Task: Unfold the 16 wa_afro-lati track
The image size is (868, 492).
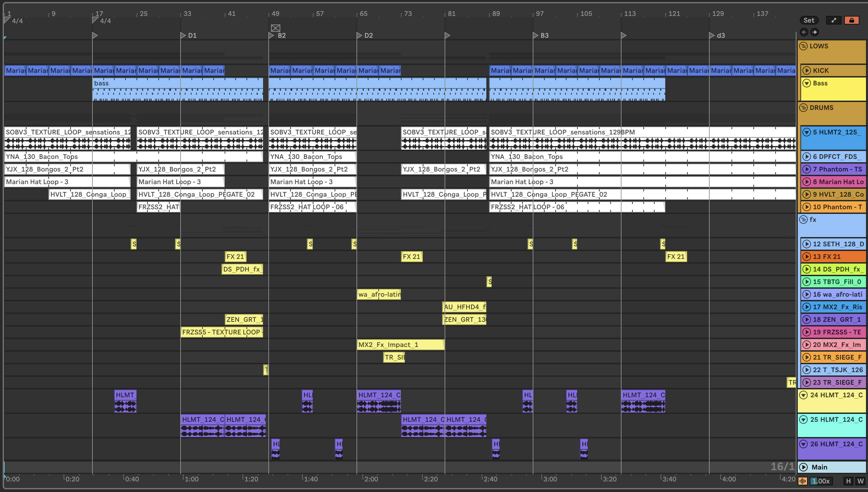Action: point(807,294)
